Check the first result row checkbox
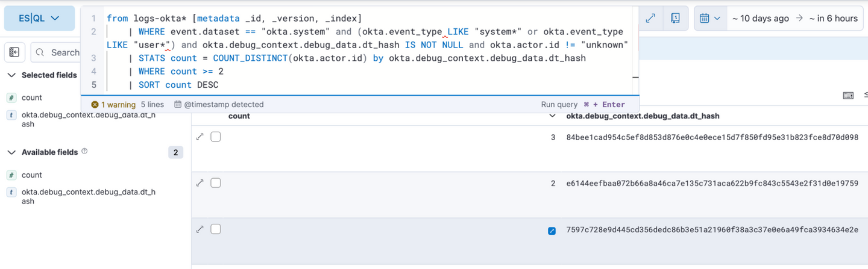 point(216,137)
